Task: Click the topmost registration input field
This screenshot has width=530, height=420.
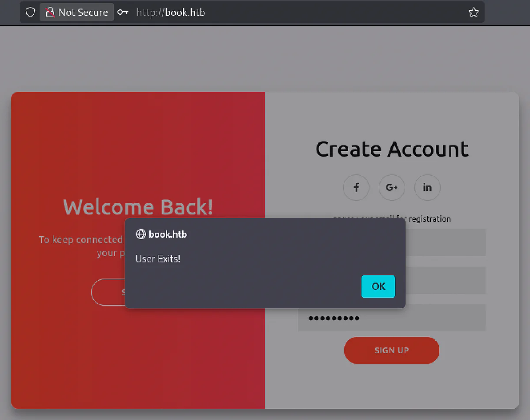Action: click(446, 243)
